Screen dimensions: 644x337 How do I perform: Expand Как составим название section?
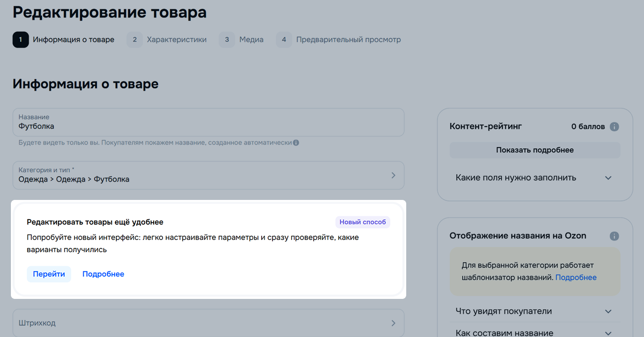tap(608, 333)
